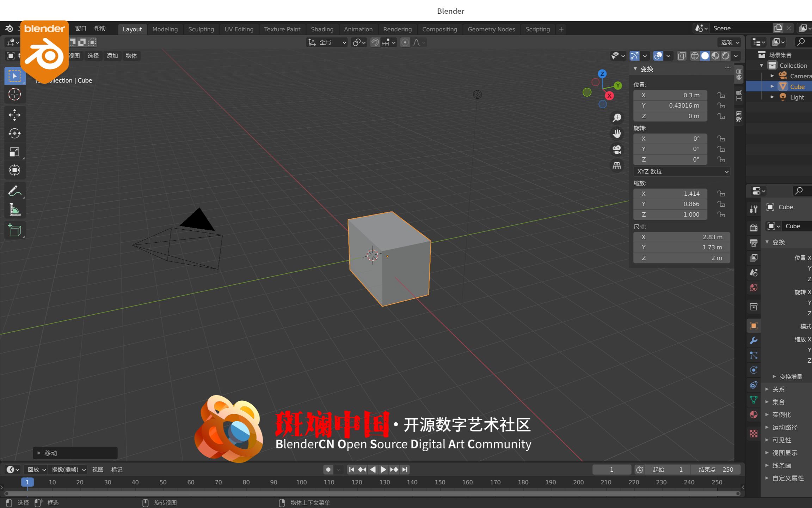The width and height of the screenshot is (812, 508).
Task: Select the Add Cube tool
Action: click(15, 230)
